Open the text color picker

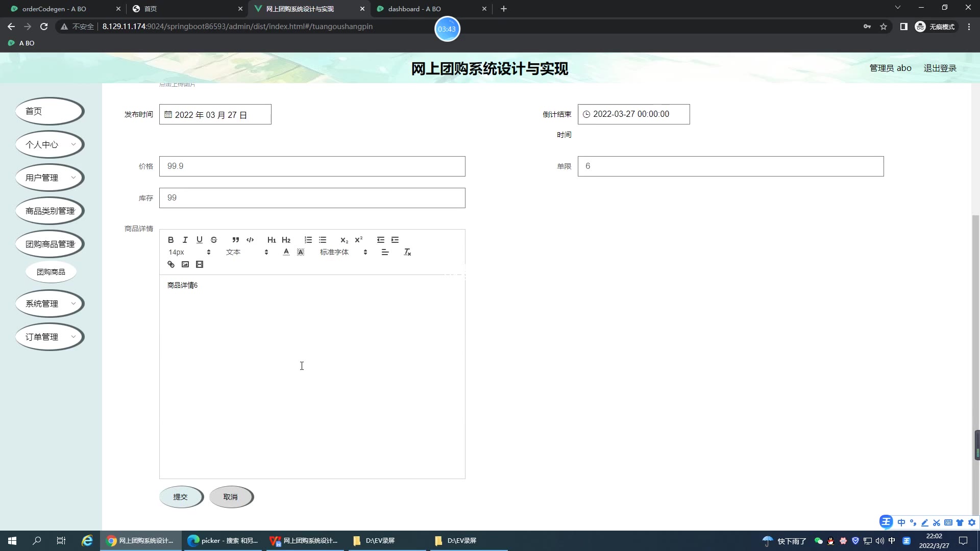point(286,252)
